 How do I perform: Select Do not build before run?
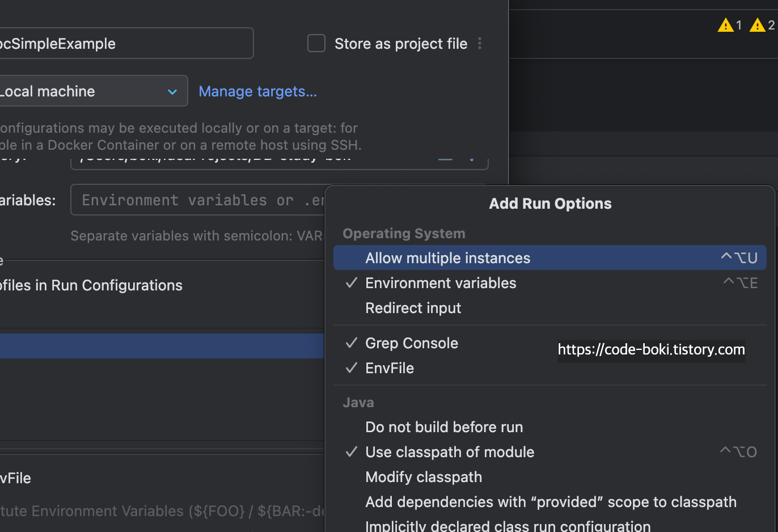coord(444,427)
